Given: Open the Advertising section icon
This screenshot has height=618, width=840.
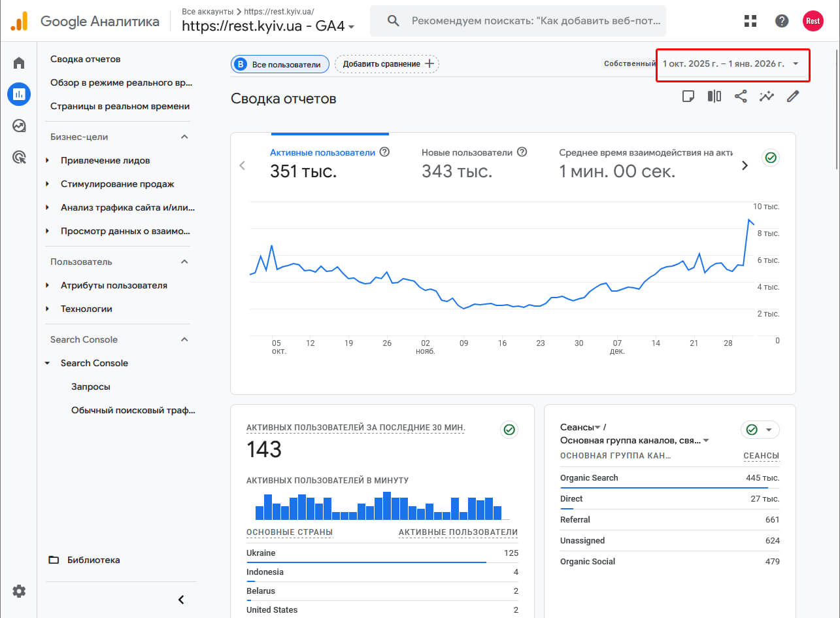Looking at the screenshot, I should click(19, 157).
